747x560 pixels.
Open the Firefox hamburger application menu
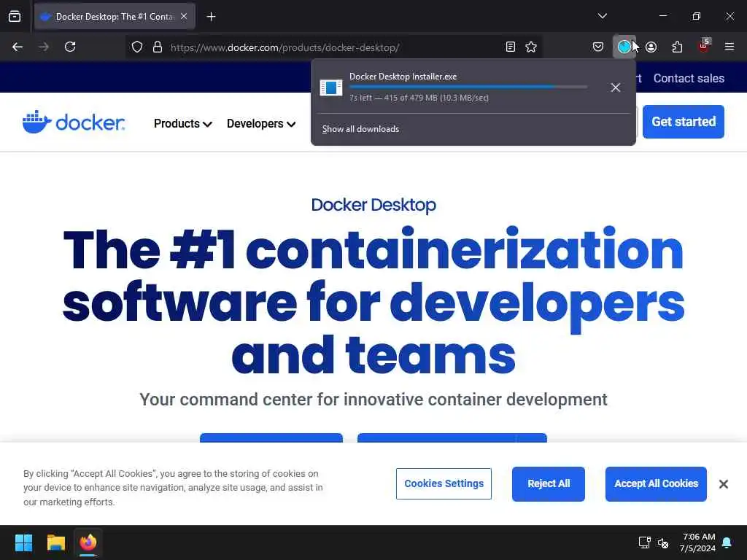pos(729,47)
